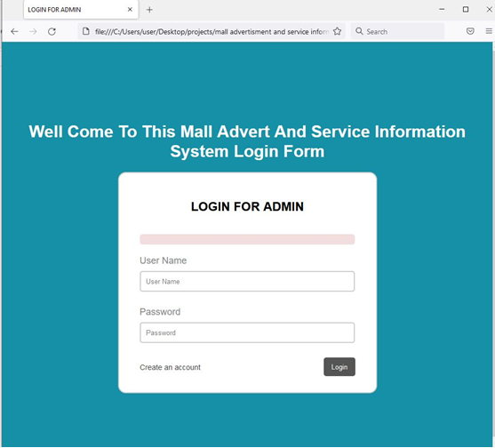
Task: Focus the address bar with the file URL
Action: point(212,32)
